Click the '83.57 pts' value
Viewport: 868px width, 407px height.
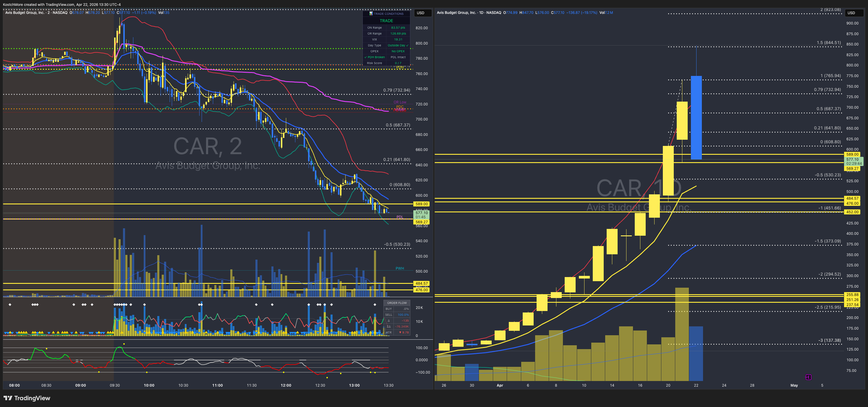(x=398, y=27)
